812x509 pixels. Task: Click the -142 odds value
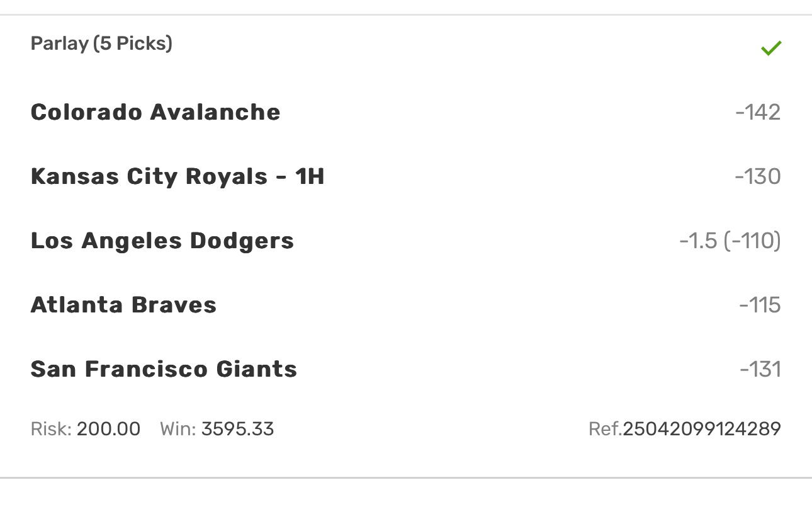pos(758,112)
